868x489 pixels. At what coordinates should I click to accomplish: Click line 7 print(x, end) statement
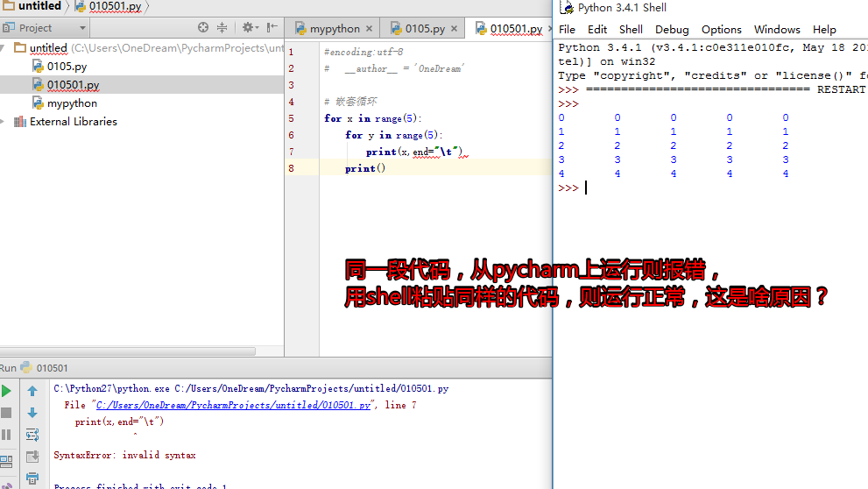pyautogui.click(x=413, y=152)
